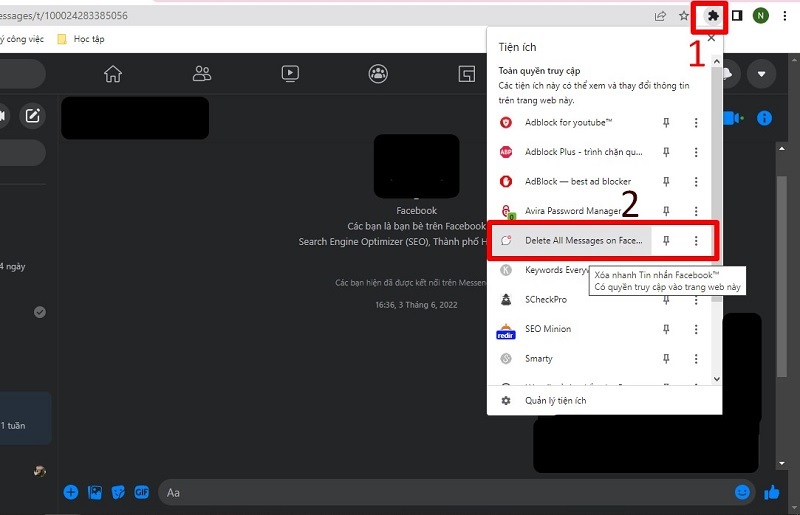Viewport: 800px width, 515px height.
Task: Start a video call in Messenger
Action: pyautogui.click(x=733, y=118)
